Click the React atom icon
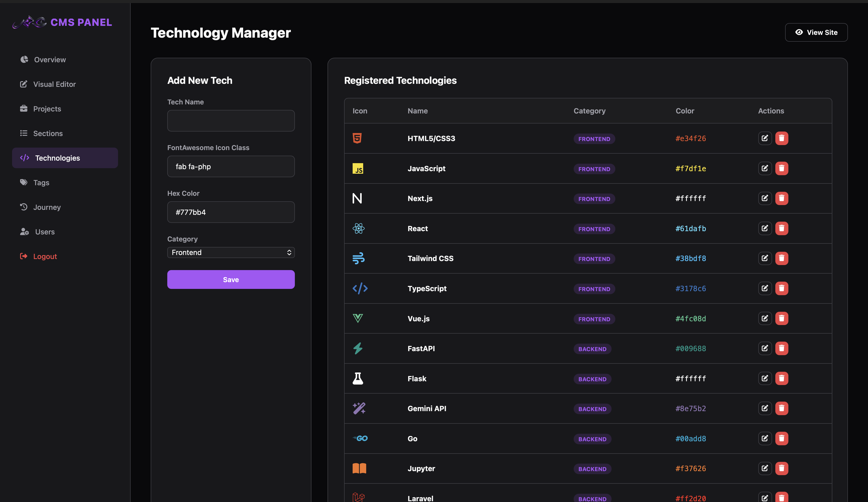This screenshot has width=868, height=502. click(x=358, y=228)
